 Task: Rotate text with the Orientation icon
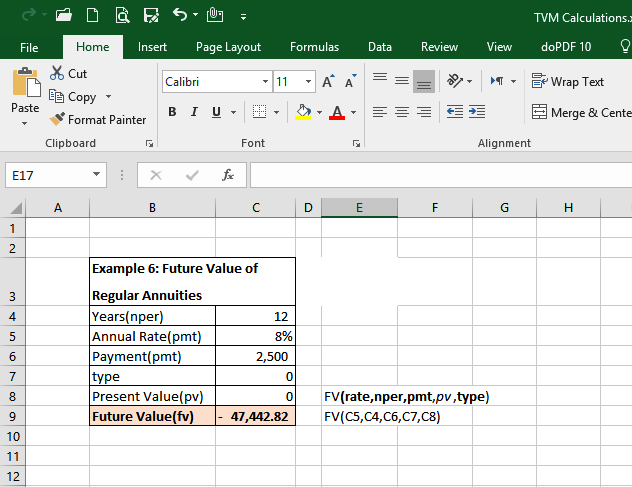(x=455, y=81)
